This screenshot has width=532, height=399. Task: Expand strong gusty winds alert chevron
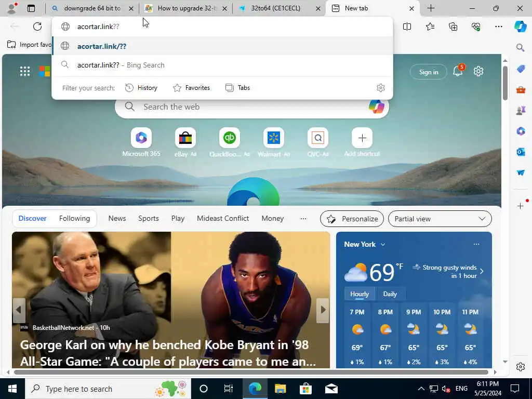[482, 271]
